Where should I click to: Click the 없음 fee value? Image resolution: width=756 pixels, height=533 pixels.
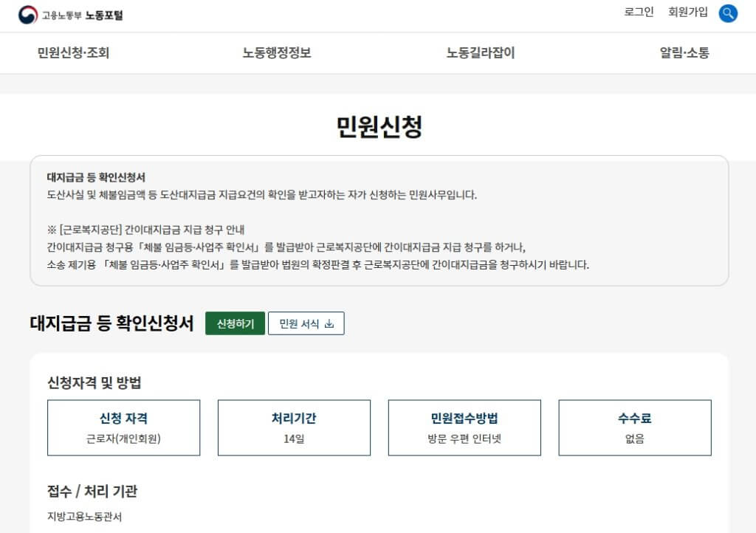click(x=635, y=439)
